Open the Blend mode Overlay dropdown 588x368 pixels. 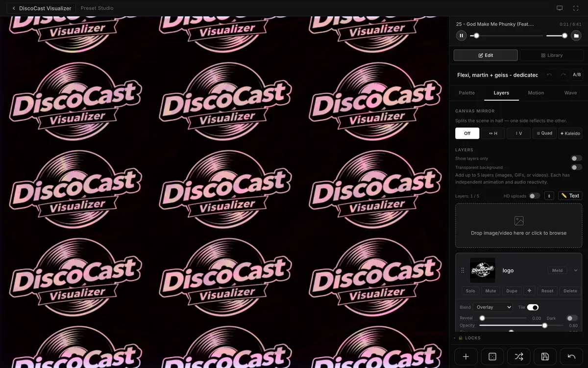coord(492,307)
